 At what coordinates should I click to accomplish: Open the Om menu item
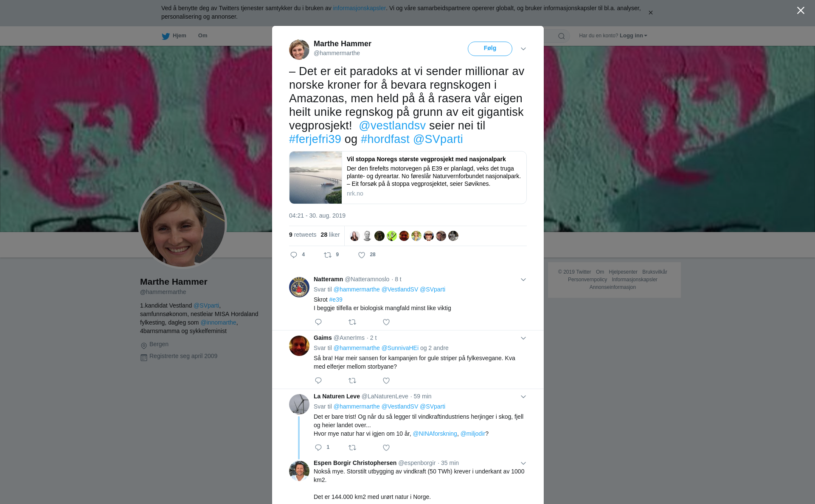pyautogui.click(x=202, y=36)
